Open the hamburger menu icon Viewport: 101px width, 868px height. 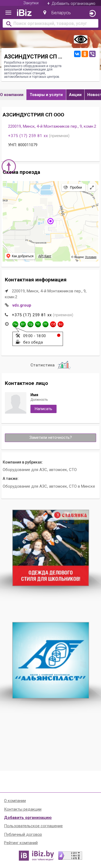pos(8,13)
